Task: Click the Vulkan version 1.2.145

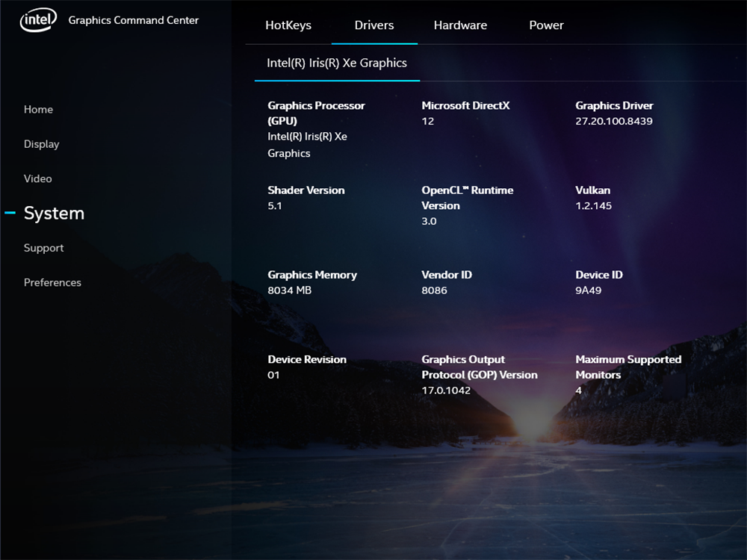Action: point(593,206)
